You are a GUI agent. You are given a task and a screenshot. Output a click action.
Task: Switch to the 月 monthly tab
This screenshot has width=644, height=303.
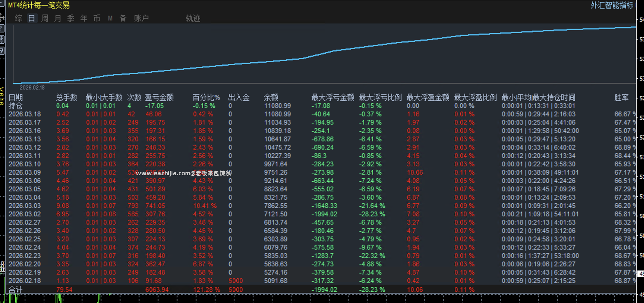[58, 18]
